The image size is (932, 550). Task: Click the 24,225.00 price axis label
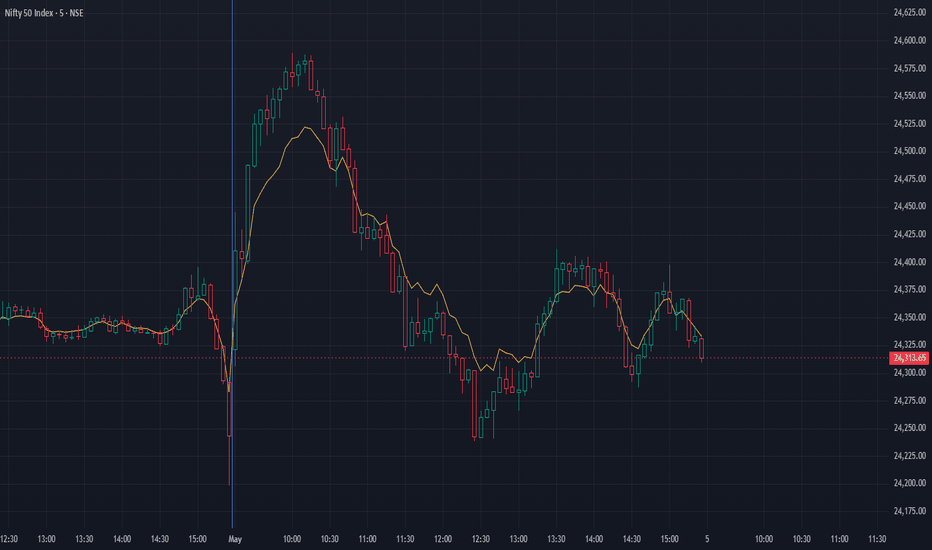(x=909, y=456)
